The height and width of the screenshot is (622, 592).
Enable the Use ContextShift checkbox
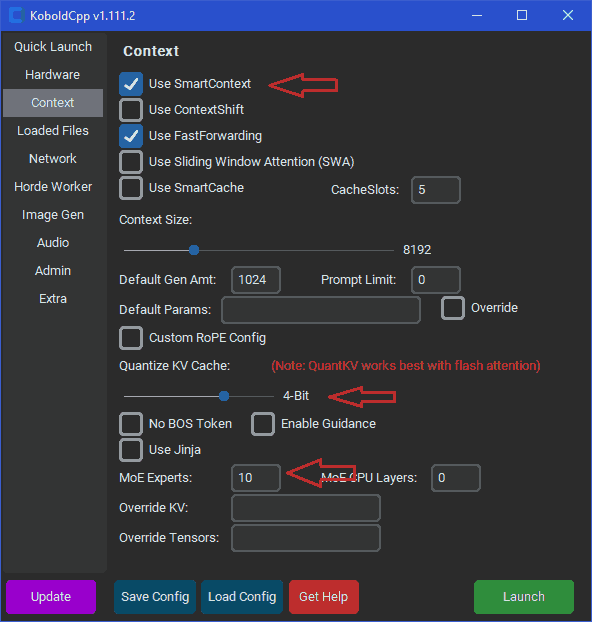(x=131, y=110)
